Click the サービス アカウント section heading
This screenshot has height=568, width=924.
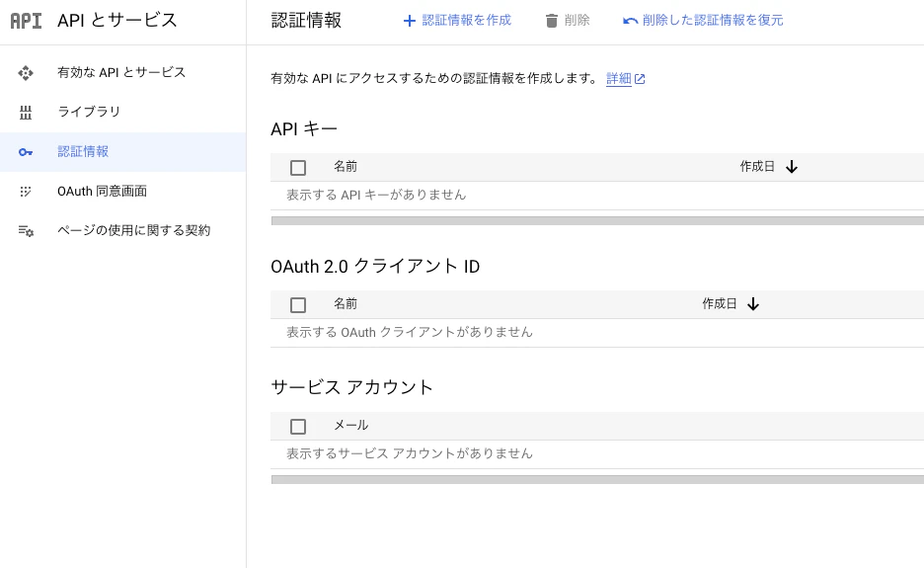point(351,387)
